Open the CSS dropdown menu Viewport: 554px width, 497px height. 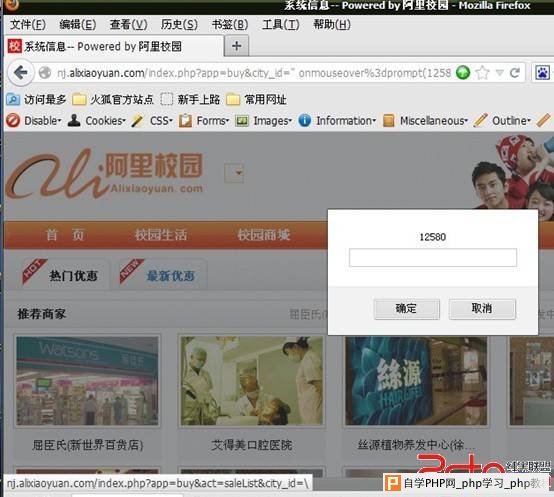tap(152, 121)
